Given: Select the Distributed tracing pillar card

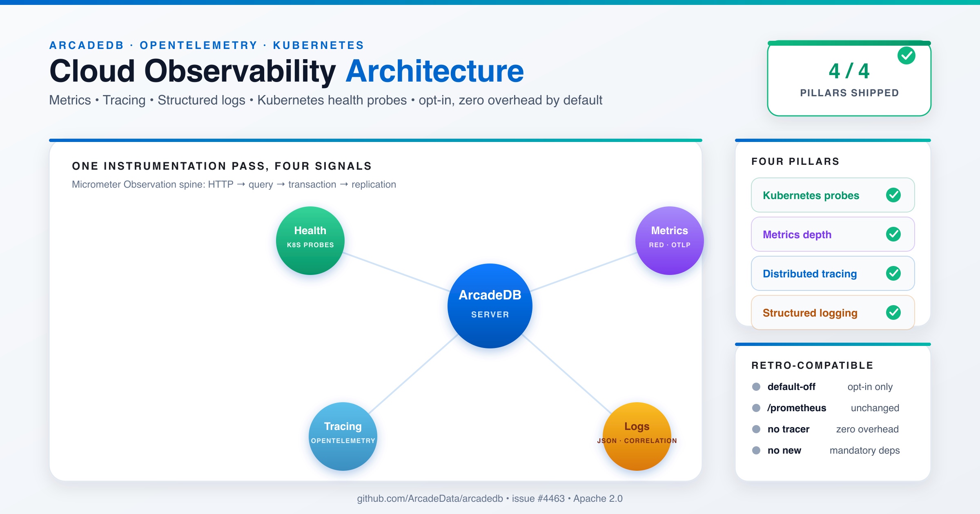Looking at the screenshot, I should pyautogui.click(x=833, y=273).
